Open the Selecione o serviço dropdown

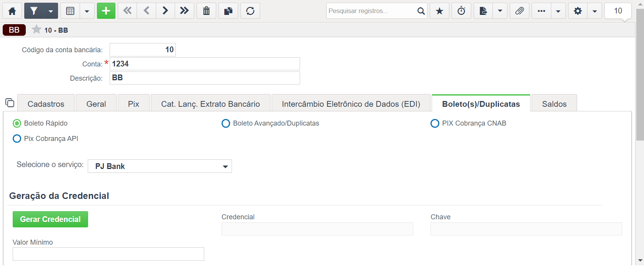(x=160, y=166)
